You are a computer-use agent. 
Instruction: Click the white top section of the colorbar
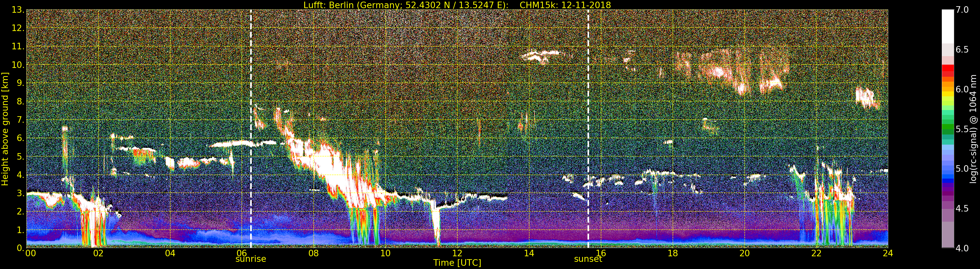coord(948,26)
